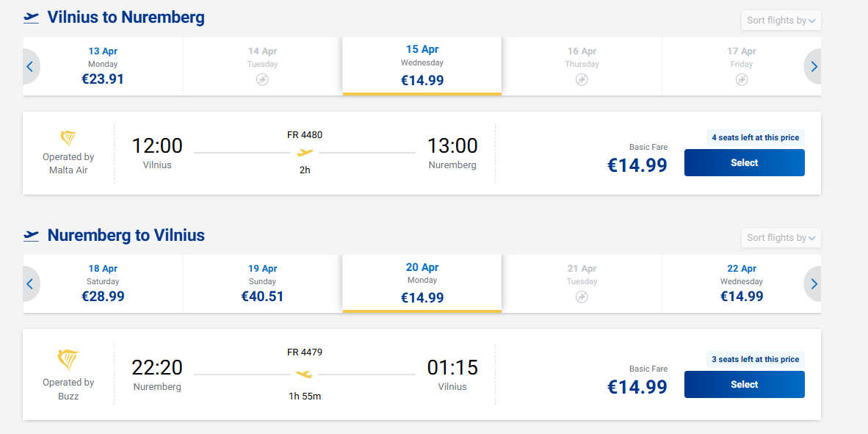
Task: Show later outbound dates with right arrow
Action: 814,67
